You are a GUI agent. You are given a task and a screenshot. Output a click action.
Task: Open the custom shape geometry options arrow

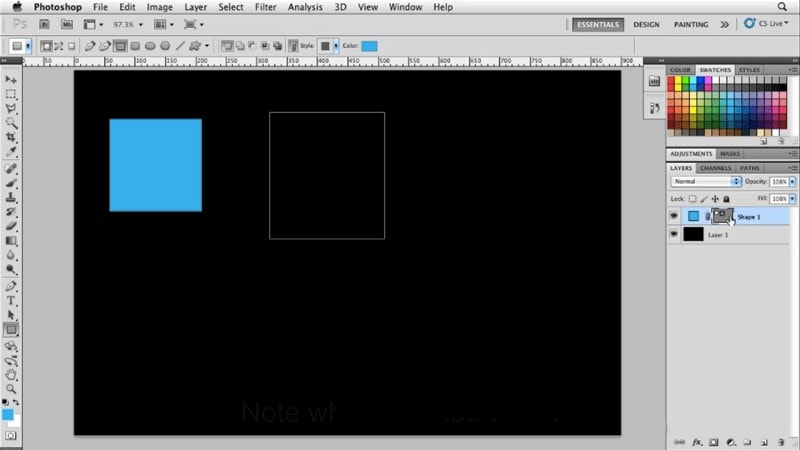click(207, 46)
